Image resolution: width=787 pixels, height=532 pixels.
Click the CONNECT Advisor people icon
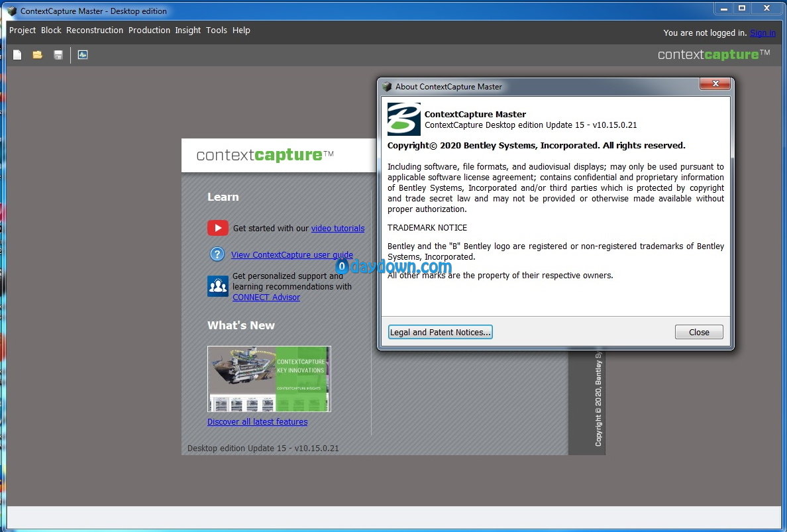[x=218, y=286]
